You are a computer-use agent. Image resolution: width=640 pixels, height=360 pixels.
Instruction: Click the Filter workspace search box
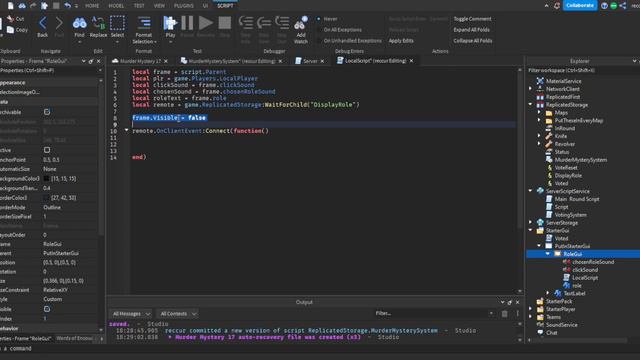pyautogui.click(x=583, y=70)
